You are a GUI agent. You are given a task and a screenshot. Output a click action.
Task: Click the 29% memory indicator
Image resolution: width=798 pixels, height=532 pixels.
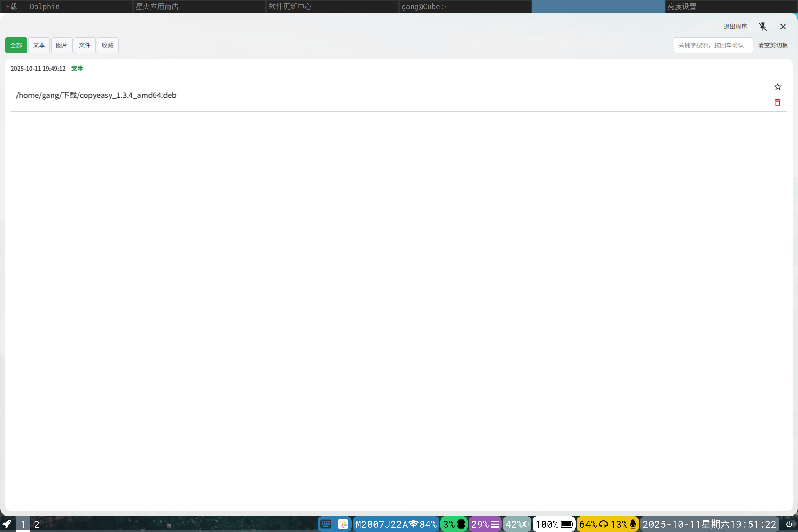coord(485,524)
